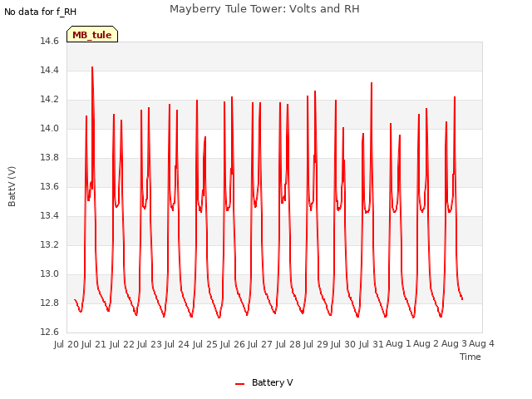Click the 'No data for f_RH' message
532x399 pixels.
[41, 12]
